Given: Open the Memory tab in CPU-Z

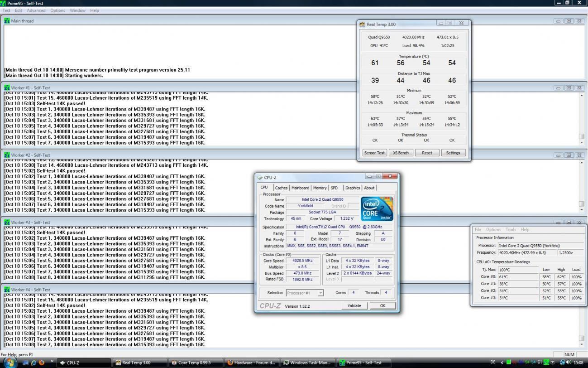Looking at the screenshot, I should [x=320, y=188].
